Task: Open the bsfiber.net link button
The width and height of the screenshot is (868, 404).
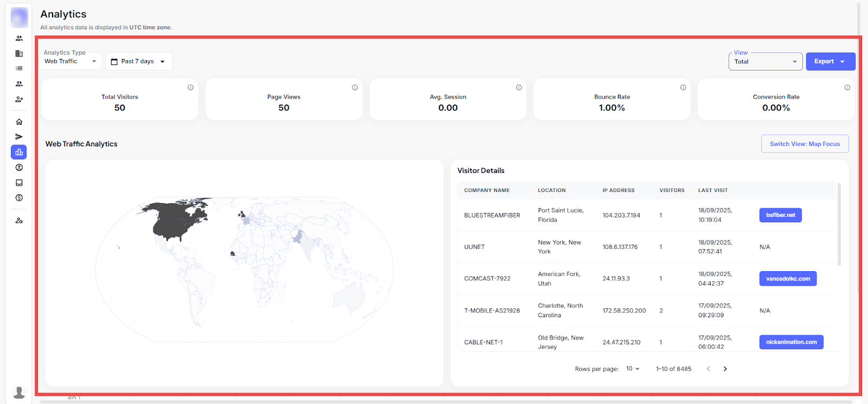Action: 780,215
